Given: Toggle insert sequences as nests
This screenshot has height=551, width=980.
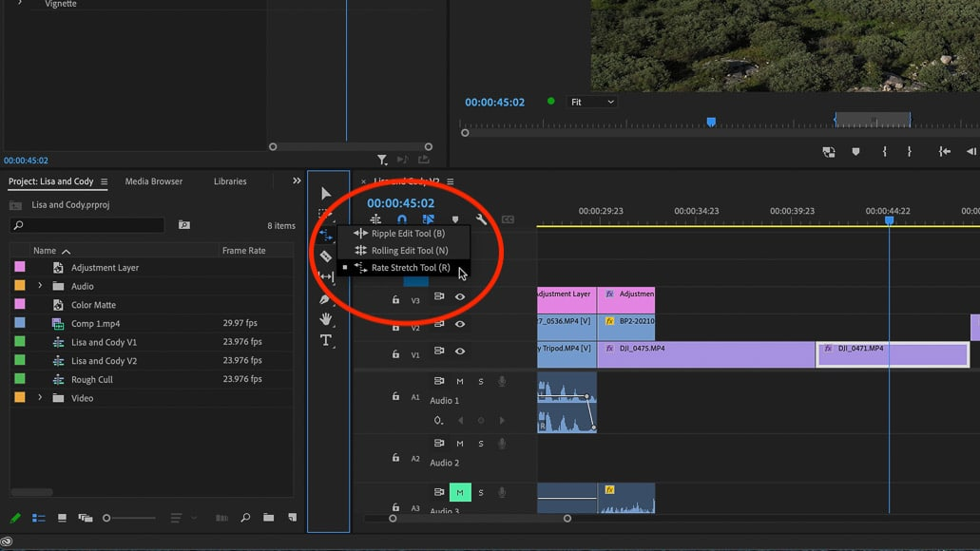Looking at the screenshot, I should (x=375, y=219).
